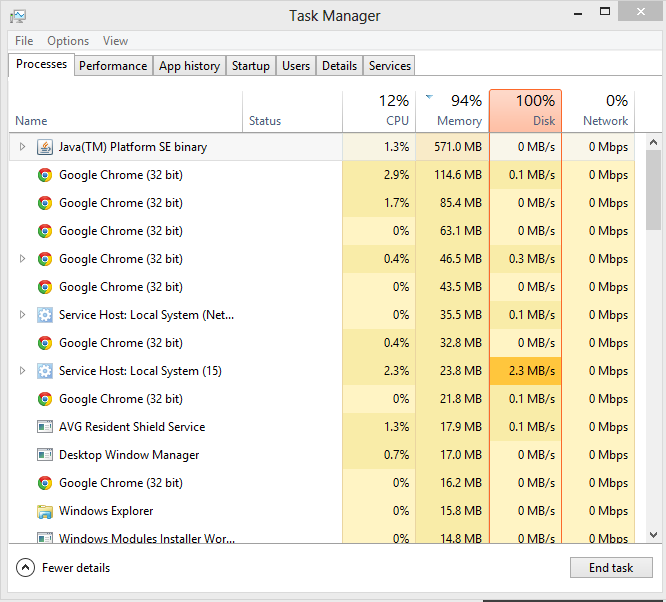Expand Service Host: Local System (15) group

[x=23, y=371]
